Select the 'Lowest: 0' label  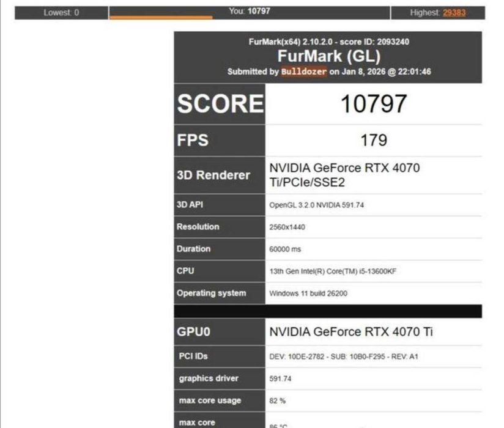click(x=61, y=12)
